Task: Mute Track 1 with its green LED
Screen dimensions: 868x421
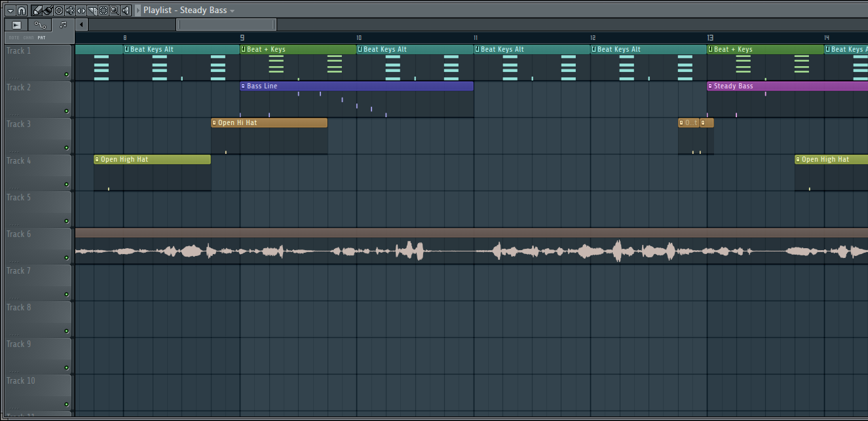Action: click(66, 75)
